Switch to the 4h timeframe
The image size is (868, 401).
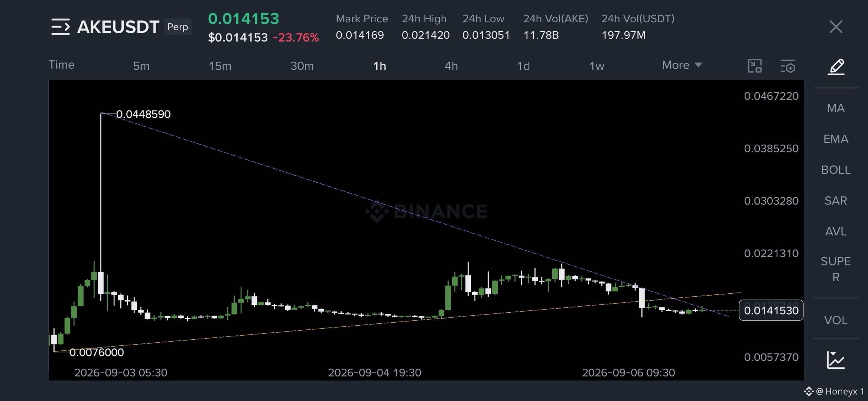click(451, 66)
